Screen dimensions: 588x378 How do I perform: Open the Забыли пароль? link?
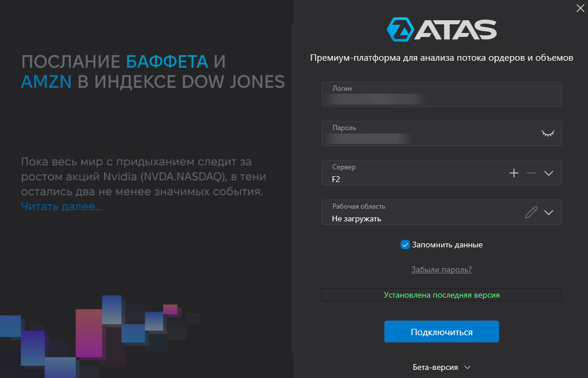point(441,269)
